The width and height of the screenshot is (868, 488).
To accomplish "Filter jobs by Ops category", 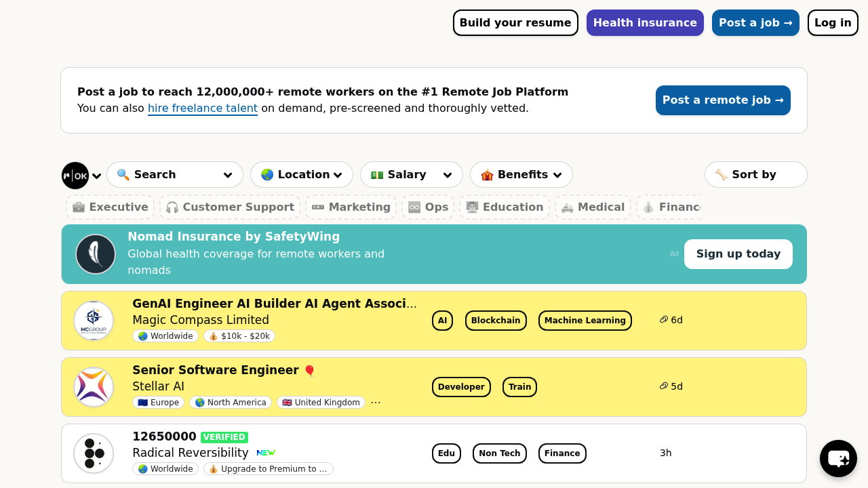I will pos(429,207).
